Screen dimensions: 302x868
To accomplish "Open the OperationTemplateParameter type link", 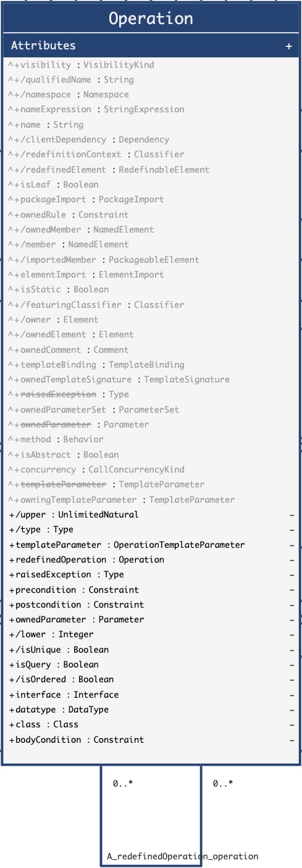I will click(179, 545).
